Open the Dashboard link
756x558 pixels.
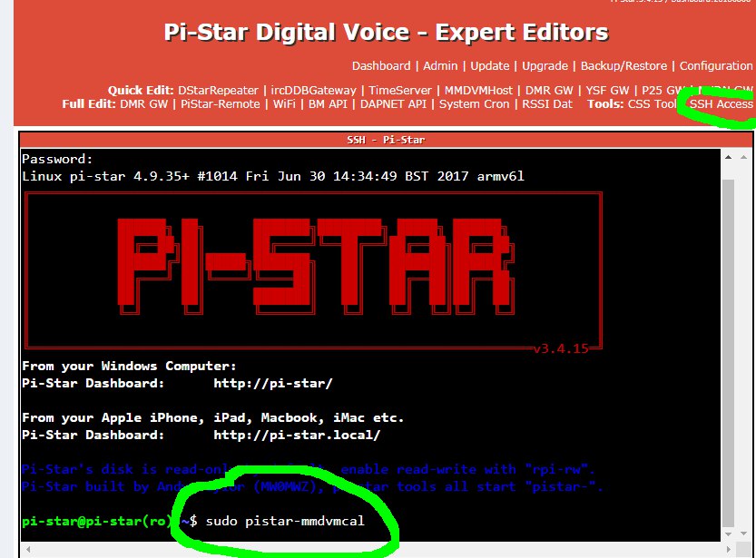coord(381,65)
